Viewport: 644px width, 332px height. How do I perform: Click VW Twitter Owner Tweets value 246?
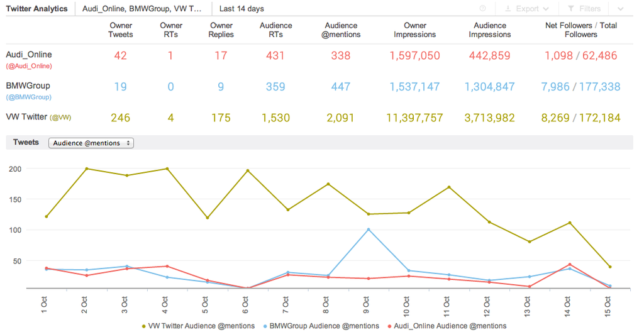[x=120, y=118]
